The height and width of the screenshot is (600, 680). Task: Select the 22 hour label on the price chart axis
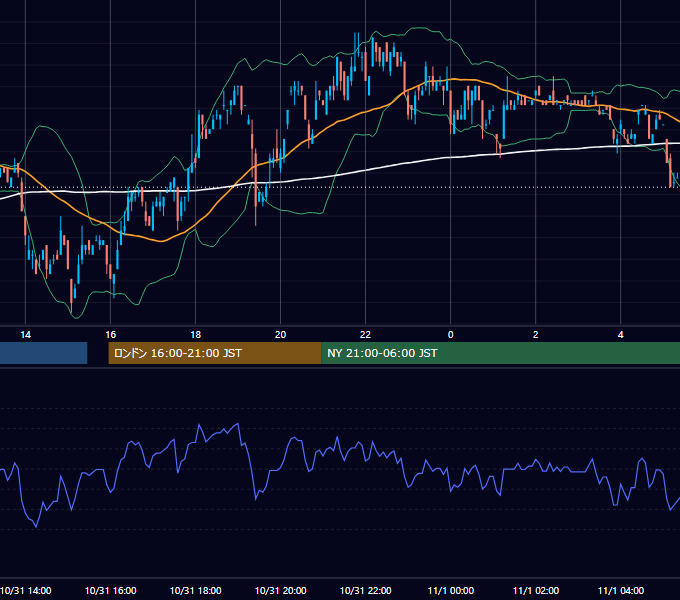pyautogui.click(x=366, y=335)
